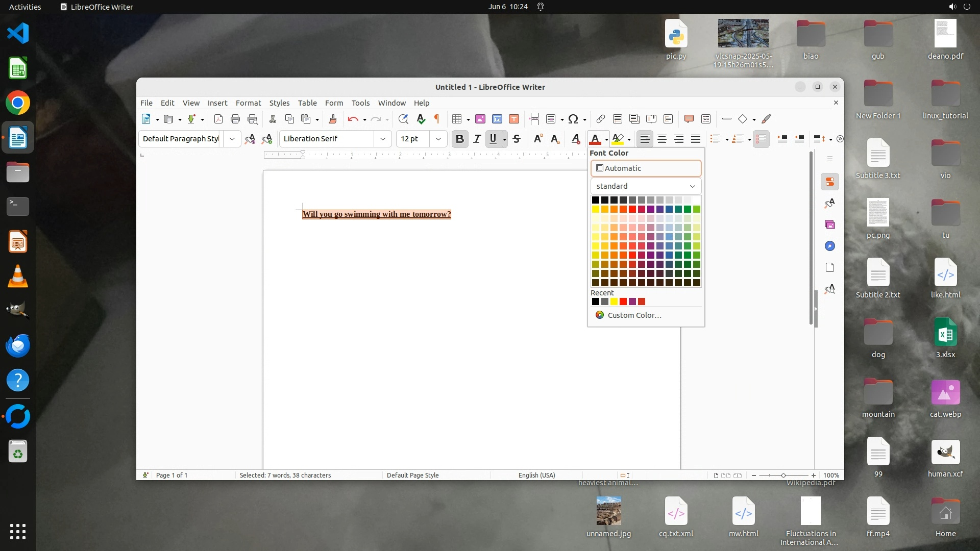The width and height of the screenshot is (980, 551).
Task: Click the Insert Table toolbar icon
Action: [457, 119]
